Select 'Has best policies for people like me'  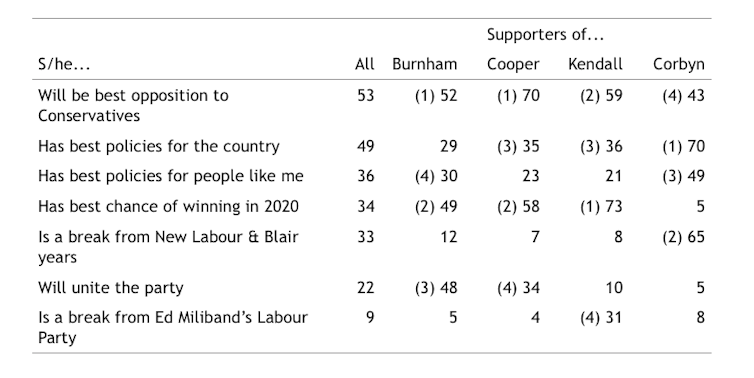point(171,176)
